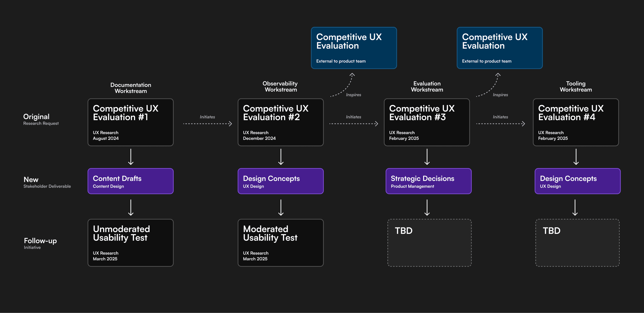Image resolution: width=644 pixels, height=313 pixels.
Task: Click External to product team in the Evaluation #3 blue card
Action: click(487, 61)
